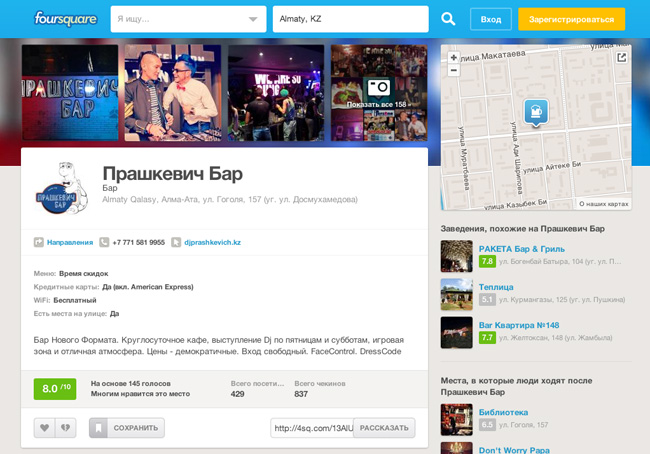
Task: Open the Don't Worry Papa link
Action: click(514, 450)
